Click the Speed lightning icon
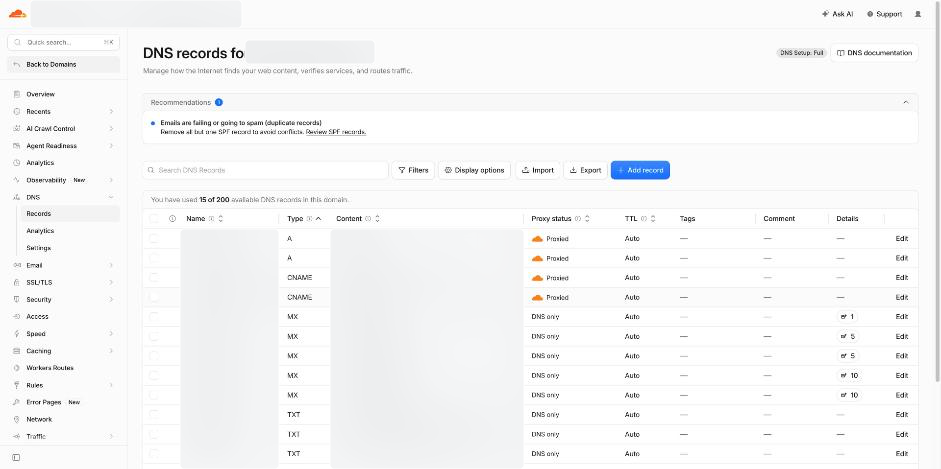The height and width of the screenshot is (469, 941). pos(17,333)
